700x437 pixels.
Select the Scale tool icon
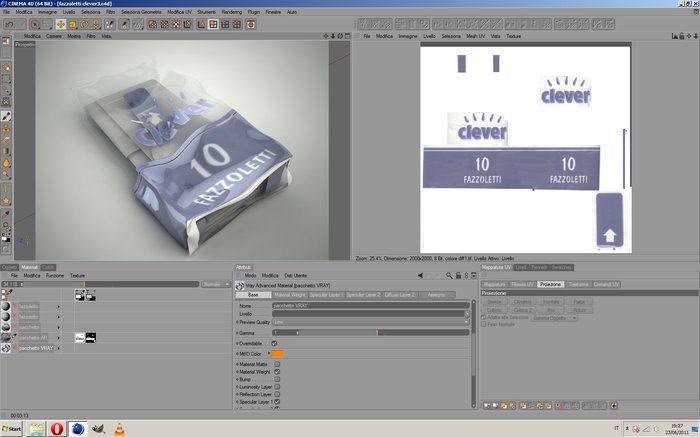point(72,24)
